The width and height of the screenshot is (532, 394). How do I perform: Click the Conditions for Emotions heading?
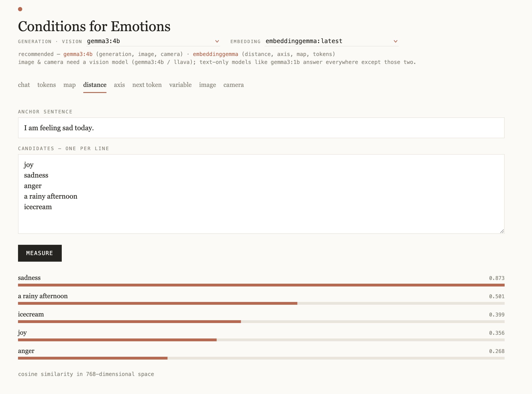click(94, 26)
